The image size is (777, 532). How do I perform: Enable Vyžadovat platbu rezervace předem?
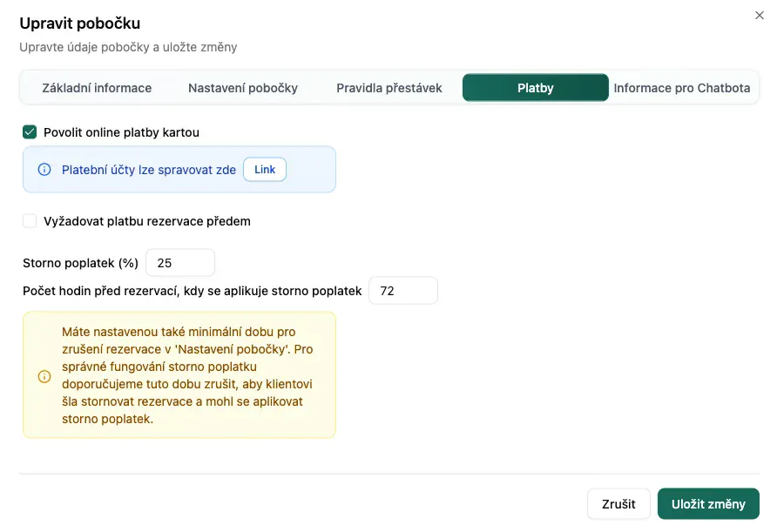click(x=30, y=221)
